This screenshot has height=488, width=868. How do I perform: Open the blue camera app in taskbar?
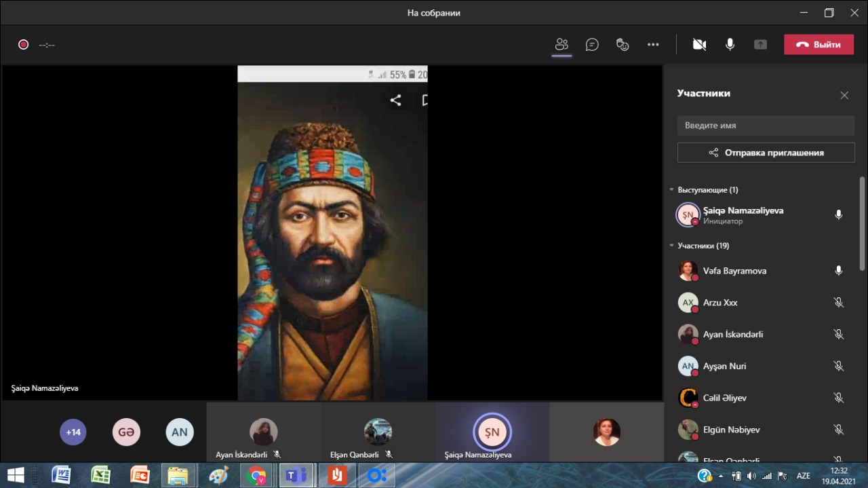point(375,475)
